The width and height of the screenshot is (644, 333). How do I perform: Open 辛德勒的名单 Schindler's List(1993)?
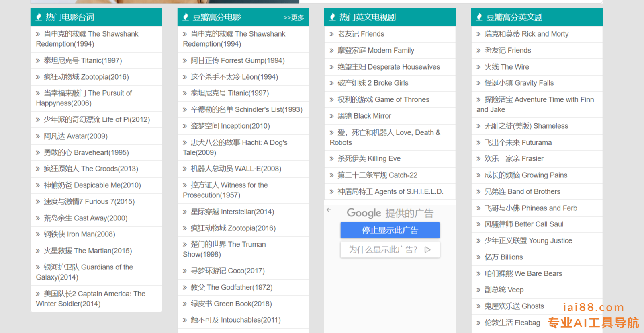click(x=247, y=109)
